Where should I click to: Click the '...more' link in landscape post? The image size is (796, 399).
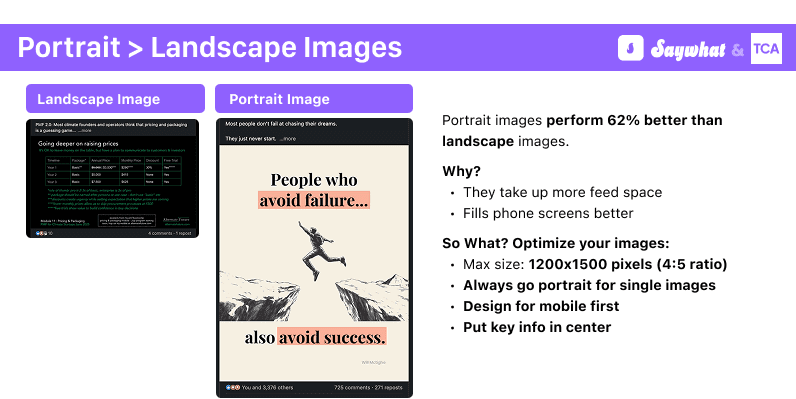click(x=85, y=130)
